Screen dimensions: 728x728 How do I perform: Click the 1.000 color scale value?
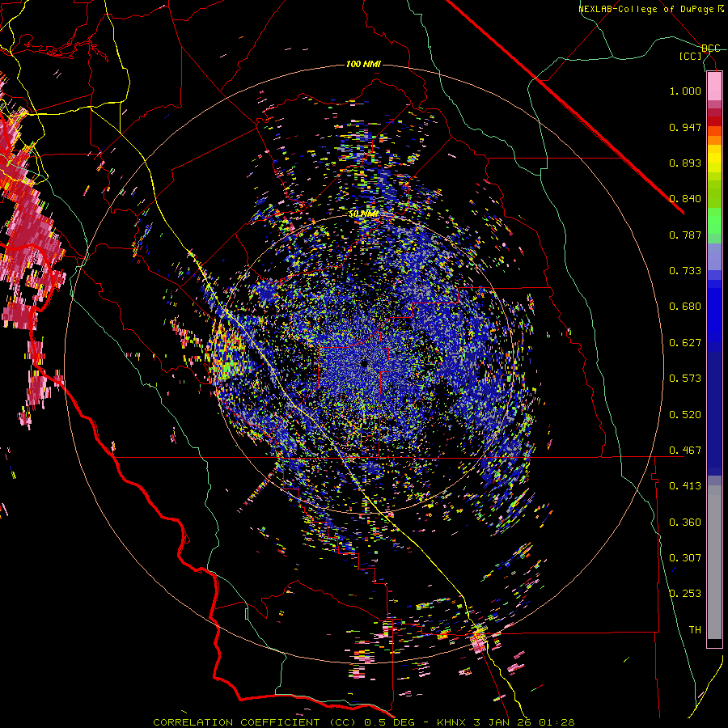tap(685, 91)
